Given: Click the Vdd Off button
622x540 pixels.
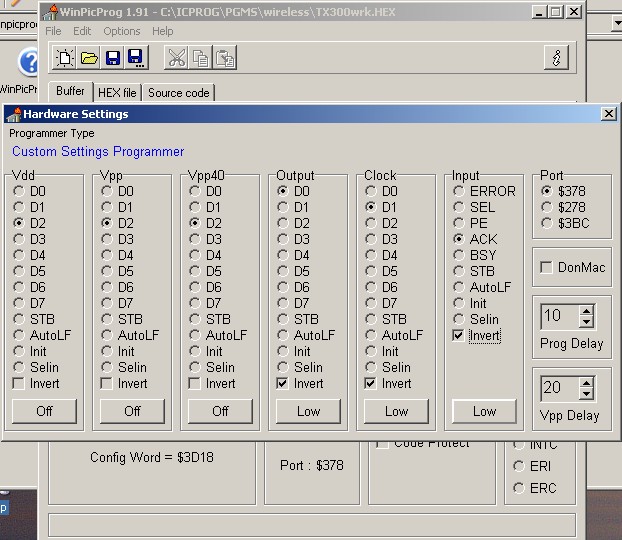Looking at the screenshot, I should 44,411.
